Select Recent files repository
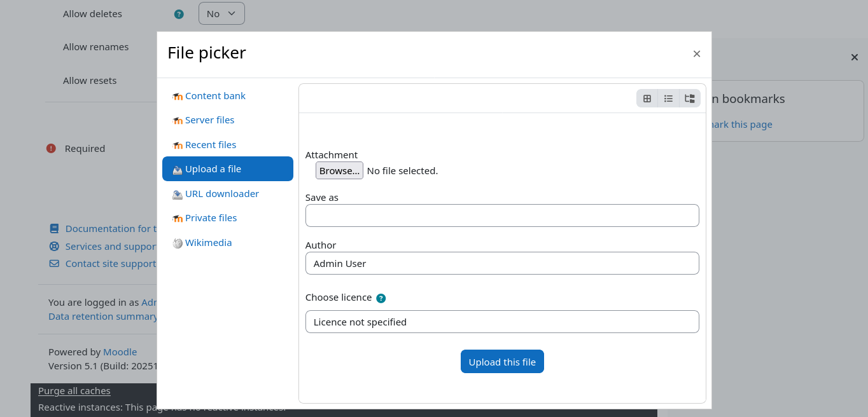 pos(210,145)
